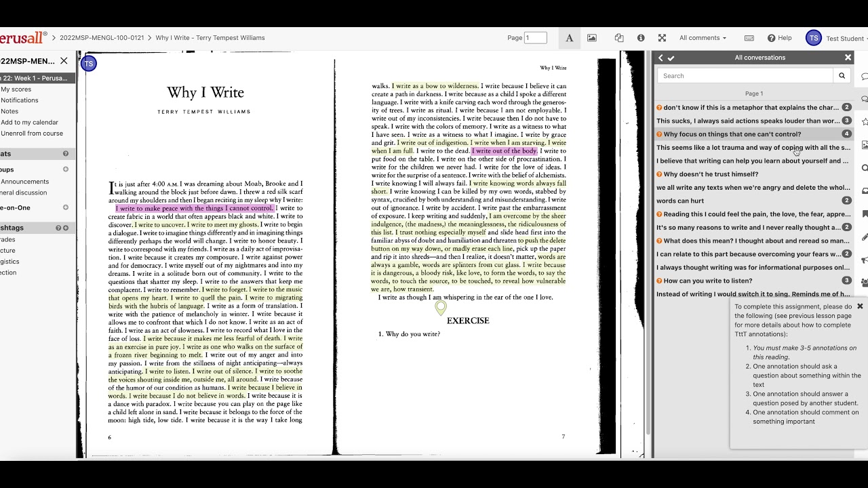This screenshot has height=488, width=868.
Task: Click the help icon beside Hashtags header
Action: pos(58,228)
